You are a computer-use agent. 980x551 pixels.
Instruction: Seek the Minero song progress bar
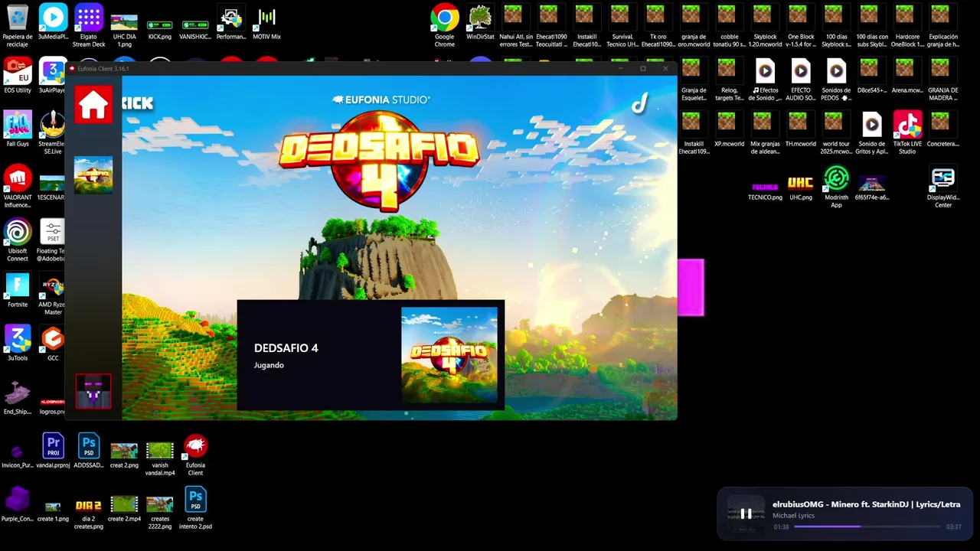tap(867, 527)
